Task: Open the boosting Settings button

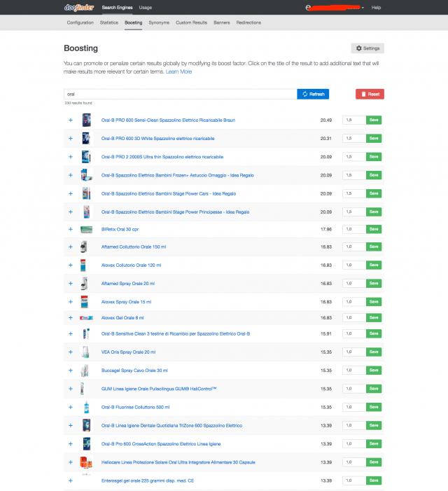Action: tap(367, 48)
